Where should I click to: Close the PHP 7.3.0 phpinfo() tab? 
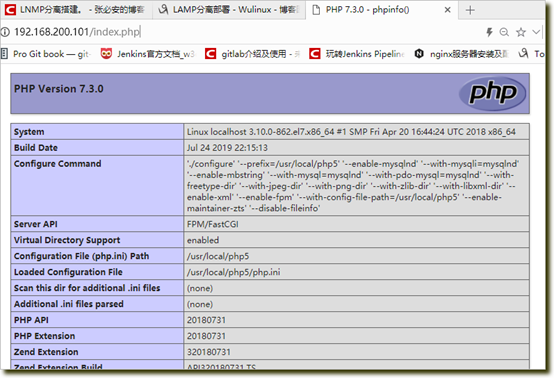pos(447,10)
